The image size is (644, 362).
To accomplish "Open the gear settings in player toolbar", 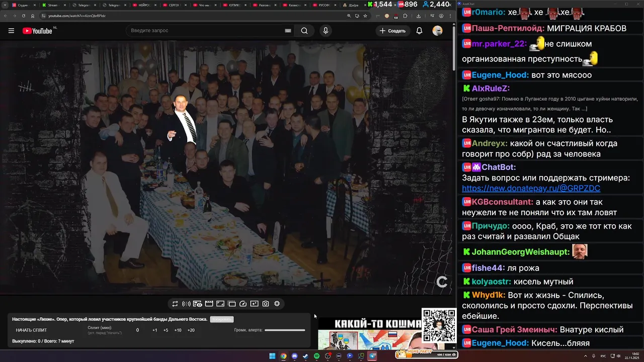I will click(277, 304).
